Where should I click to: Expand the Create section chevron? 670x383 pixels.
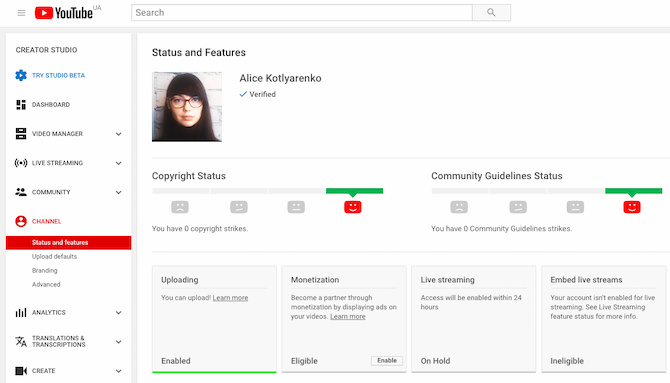pos(118,371)
